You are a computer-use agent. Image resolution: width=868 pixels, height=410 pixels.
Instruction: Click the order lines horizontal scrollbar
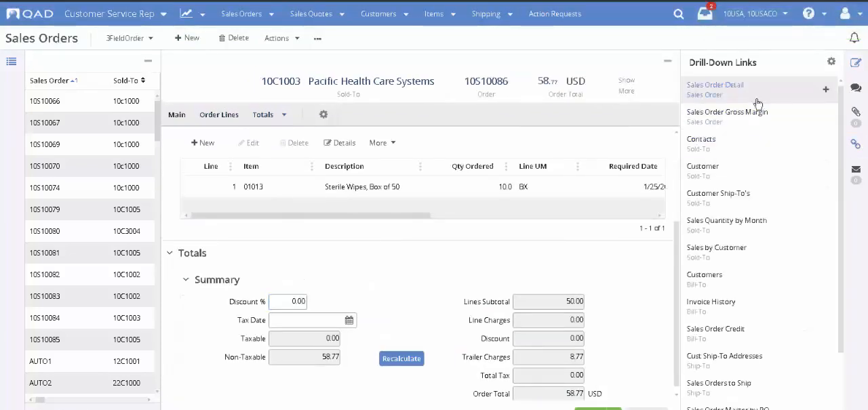point(311,216)
